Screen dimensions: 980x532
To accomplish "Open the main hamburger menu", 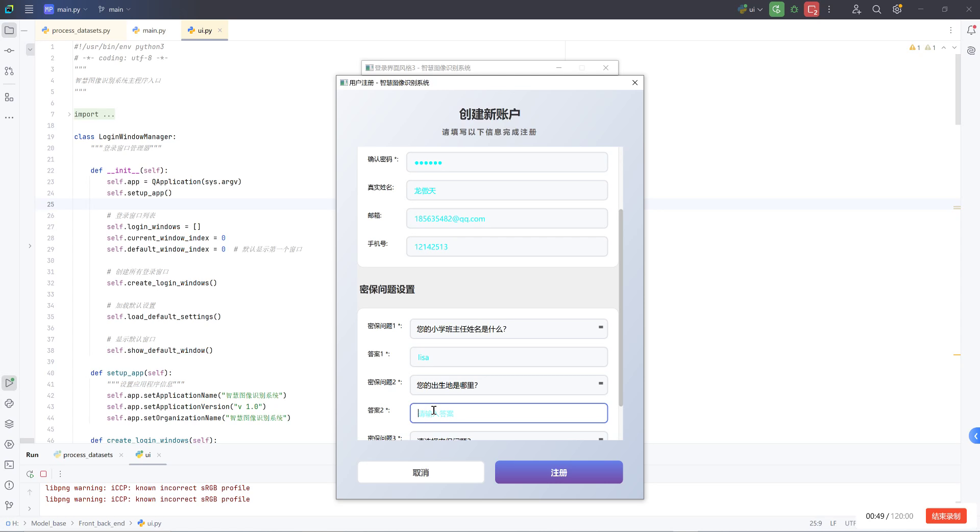I will pyautogui.click(x=29, y=9).
